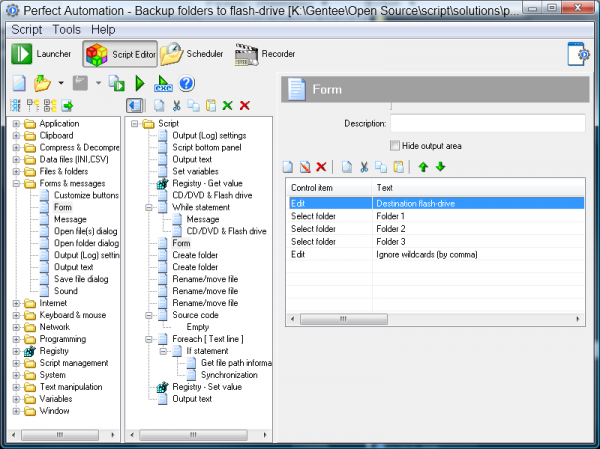This screenshot has width=600, height=449.
Task: Create a new script with the blank page icon
Action: point(21,83)
